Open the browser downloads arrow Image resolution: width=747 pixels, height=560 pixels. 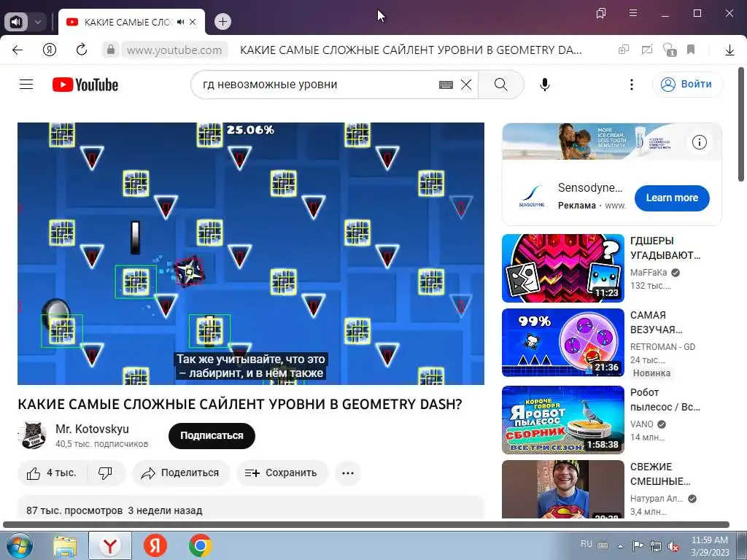pyautogui.click(x=729, y=50)
